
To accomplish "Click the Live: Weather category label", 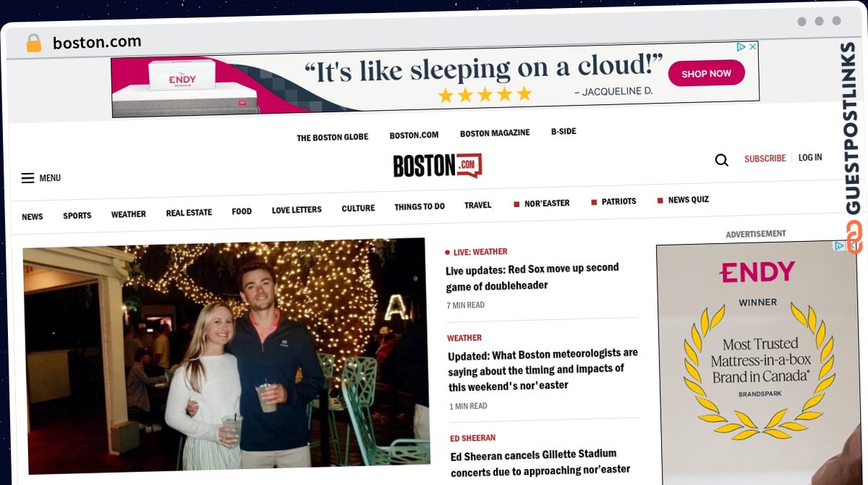I will (x=480, y=252).
